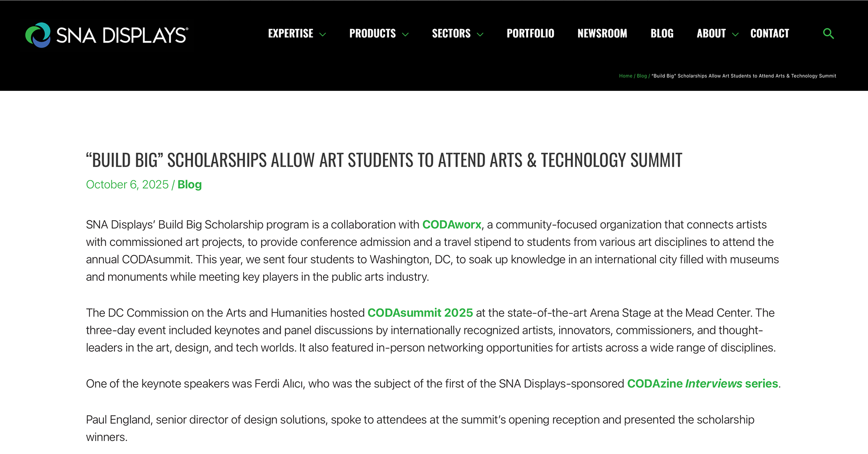Go to the Newsroom page

coord(602,33)
